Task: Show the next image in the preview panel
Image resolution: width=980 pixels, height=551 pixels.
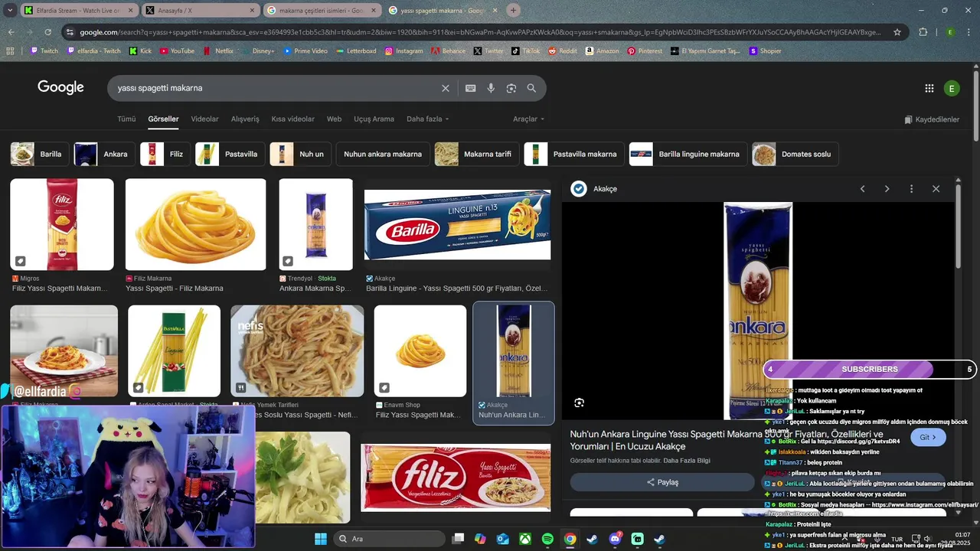Action: (887, 189)
